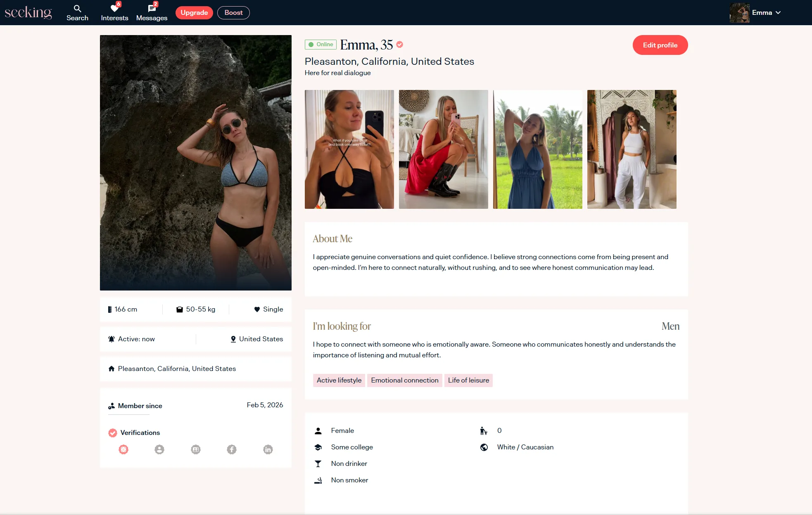Click the verified badge next to Emma, 35
The image size is (812, 515).
(x=399, y=45)
